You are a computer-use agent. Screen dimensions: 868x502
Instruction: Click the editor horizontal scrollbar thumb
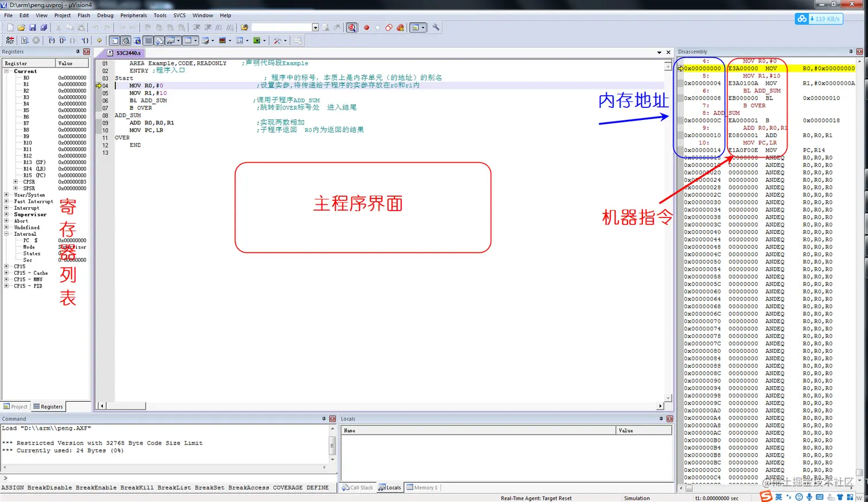(126, 406)
